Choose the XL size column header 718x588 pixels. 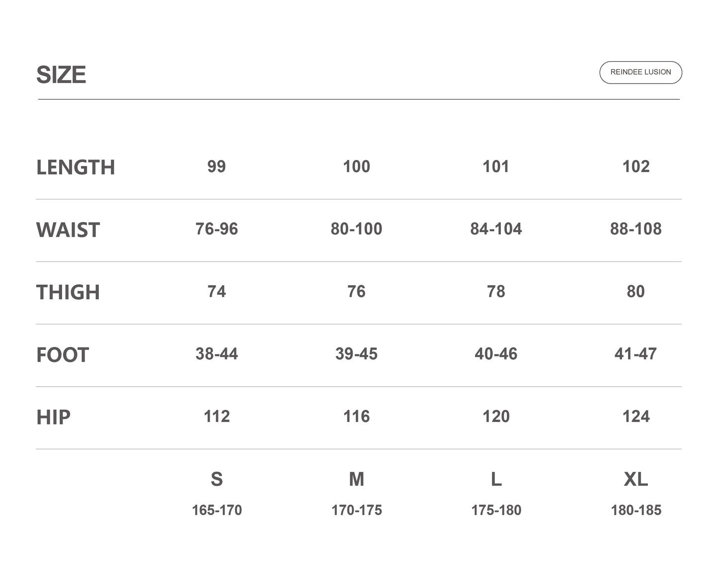636,479
